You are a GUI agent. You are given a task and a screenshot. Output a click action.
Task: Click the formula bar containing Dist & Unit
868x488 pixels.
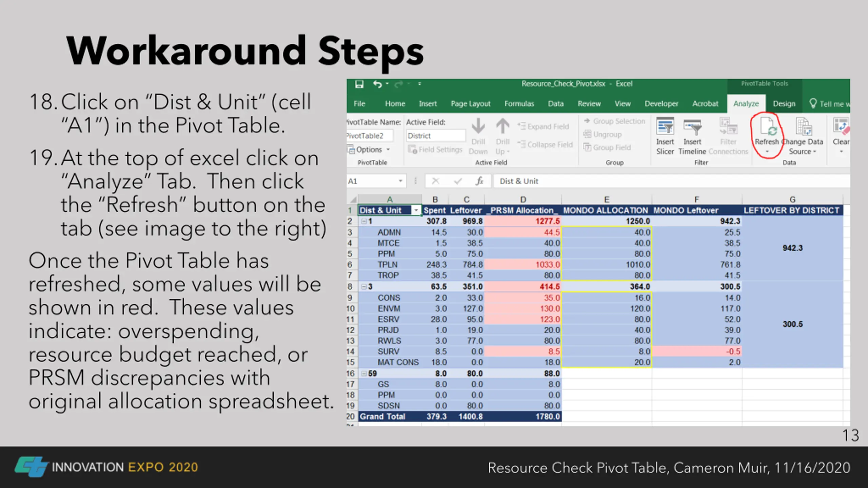[671, 181]
